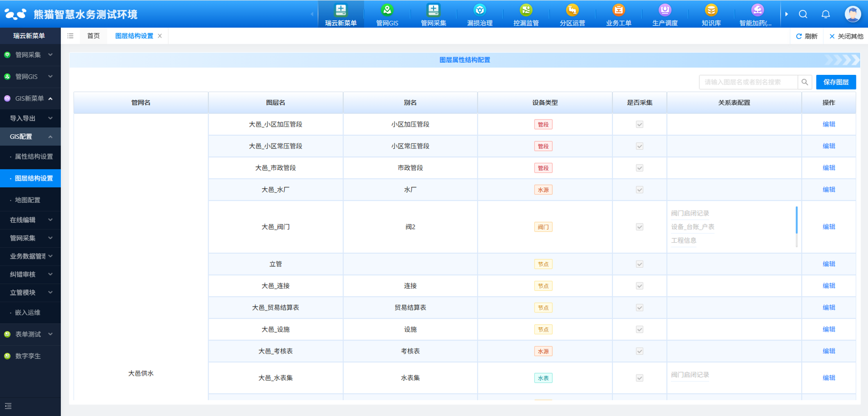Click the search magnifier next to layer search box
Viewport: 868px width, 416px height.
coord(805,82)
